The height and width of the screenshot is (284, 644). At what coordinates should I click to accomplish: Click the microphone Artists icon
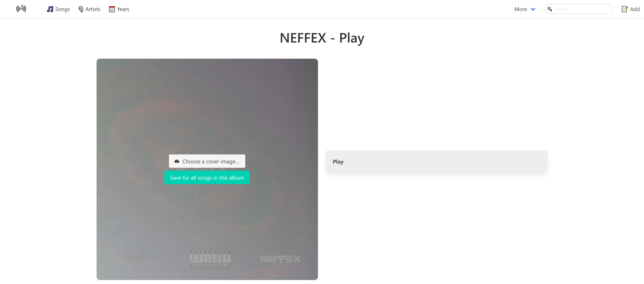pos(81,9)
